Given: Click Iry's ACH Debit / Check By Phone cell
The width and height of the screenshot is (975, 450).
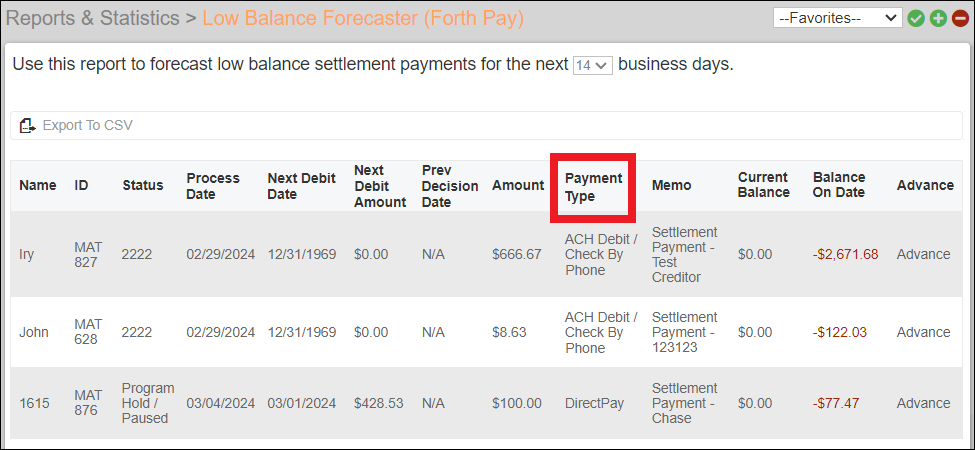Looking at the screenshot, I should coord(601,255).
